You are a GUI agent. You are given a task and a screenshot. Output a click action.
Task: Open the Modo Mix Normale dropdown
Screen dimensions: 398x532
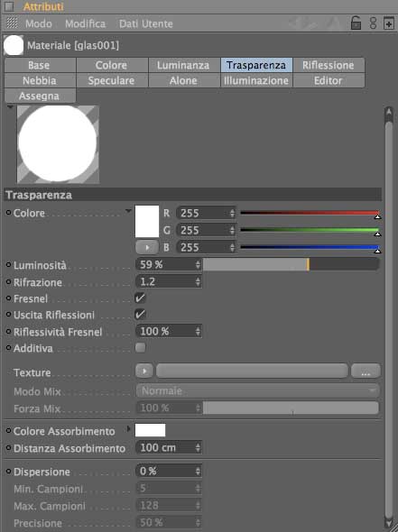click(x=257, y=390)
